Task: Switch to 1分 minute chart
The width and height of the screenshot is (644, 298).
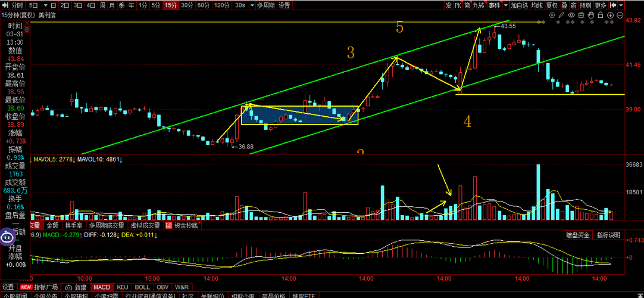Action: click(x=142, y=5)
